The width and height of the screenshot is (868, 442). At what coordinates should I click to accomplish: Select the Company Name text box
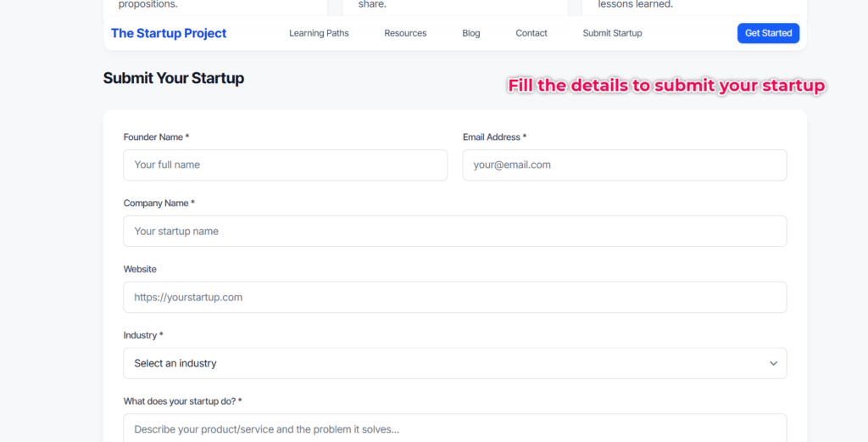click(455, 231)
